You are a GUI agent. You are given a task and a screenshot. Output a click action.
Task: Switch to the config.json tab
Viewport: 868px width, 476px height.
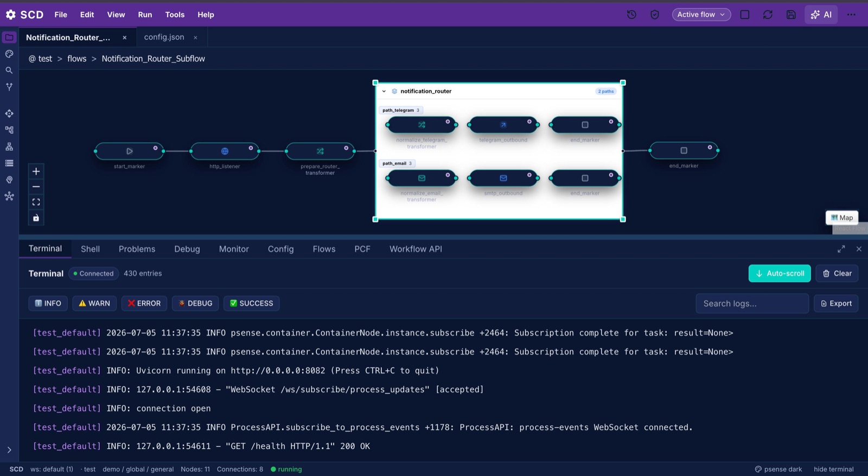164,37
